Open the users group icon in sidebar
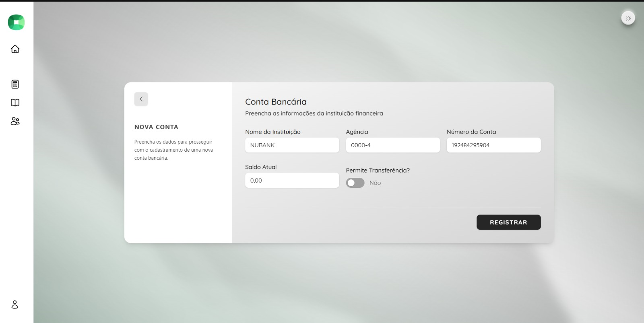 pyautogui.click(x=15, y=121)
